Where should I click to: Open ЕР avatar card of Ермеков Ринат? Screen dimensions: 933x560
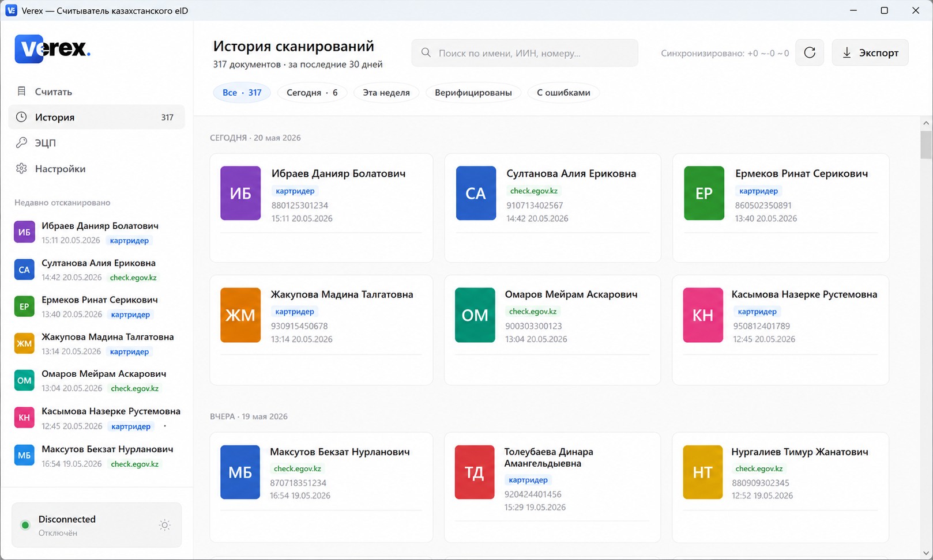704,193
